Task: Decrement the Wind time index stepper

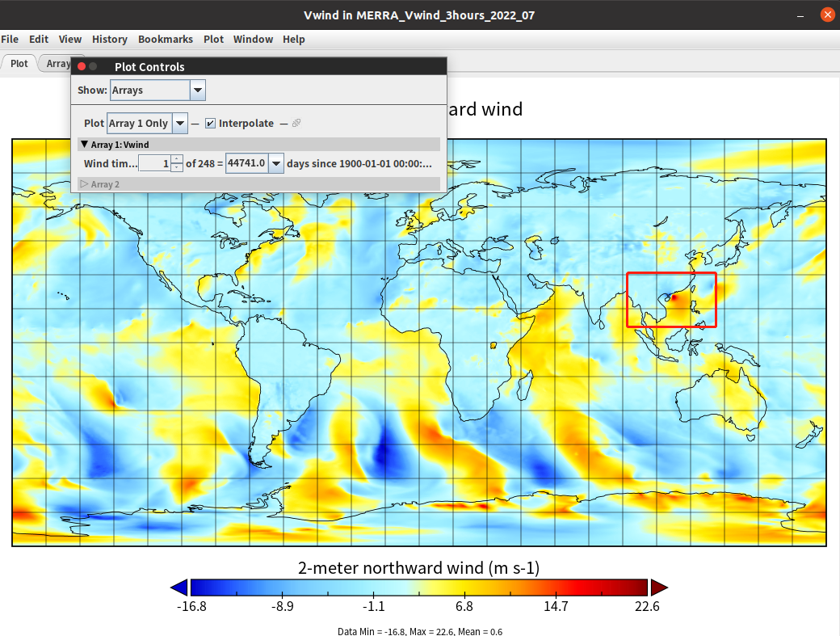Action: click(177, 167)
